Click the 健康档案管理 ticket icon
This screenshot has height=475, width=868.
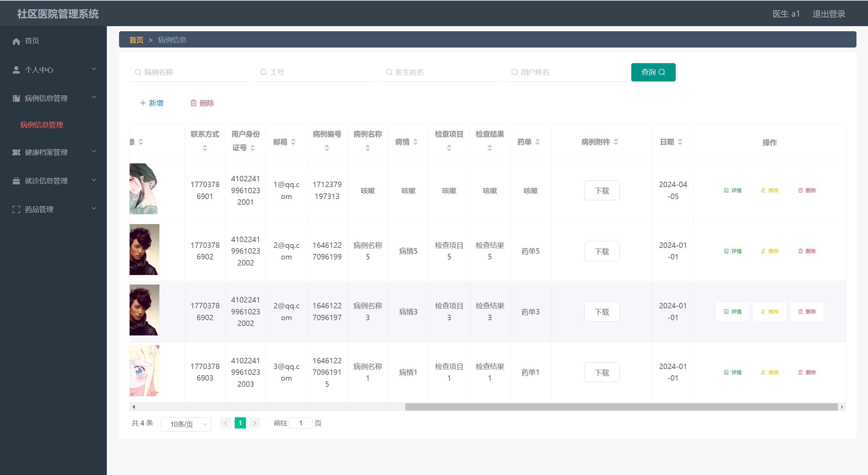pos(16,152)
